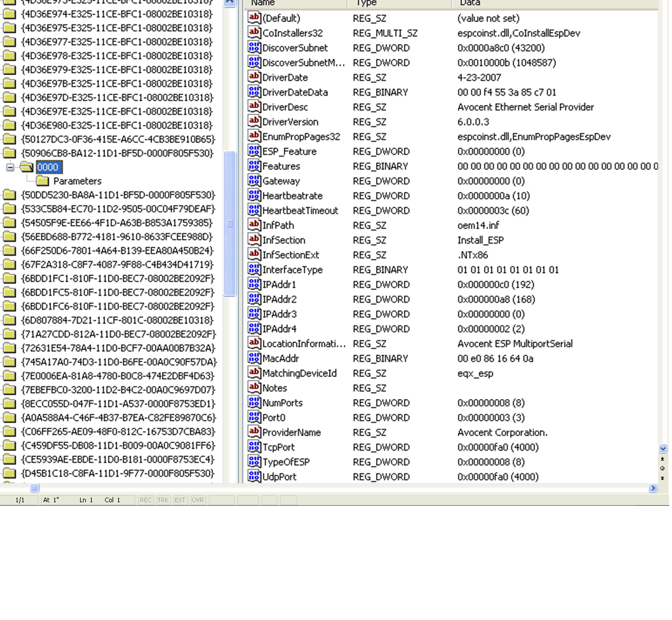Click the binary icon beside MacAddr

pos(254,358)
